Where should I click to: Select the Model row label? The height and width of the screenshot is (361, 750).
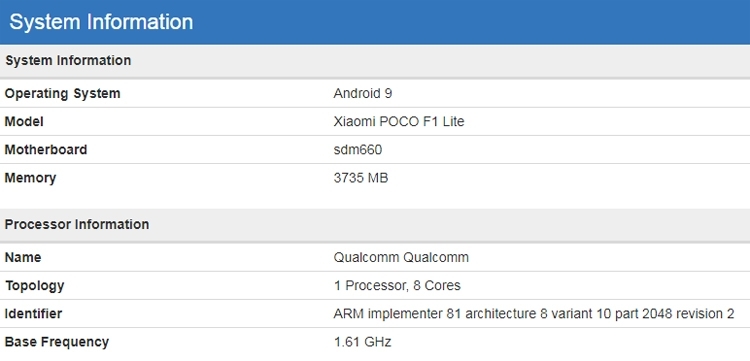click(x=24, y=121)
